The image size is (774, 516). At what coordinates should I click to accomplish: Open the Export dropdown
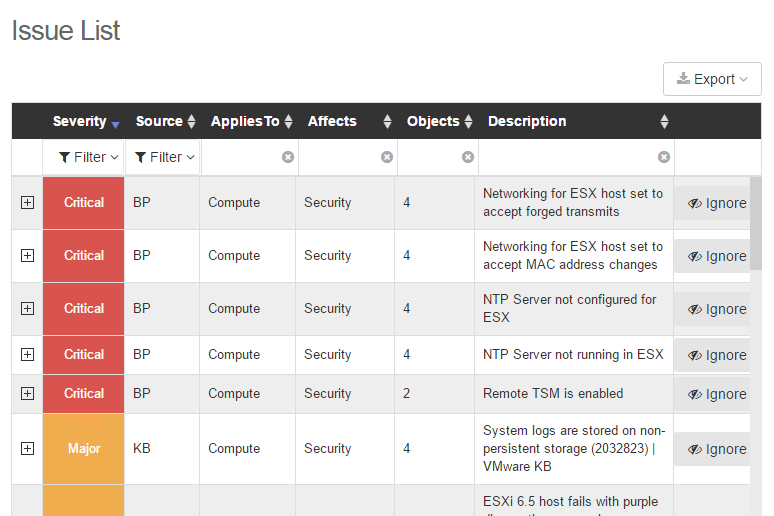click(x=712, y=79)
